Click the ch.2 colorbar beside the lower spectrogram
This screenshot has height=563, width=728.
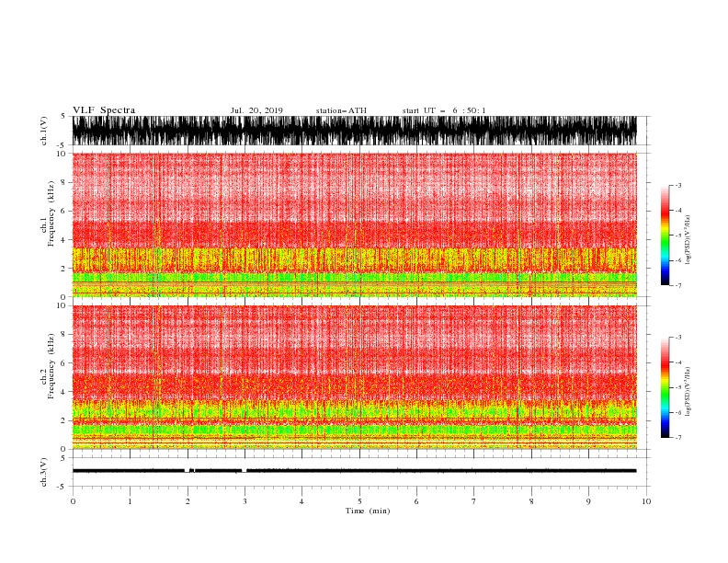tap(665, 387)
